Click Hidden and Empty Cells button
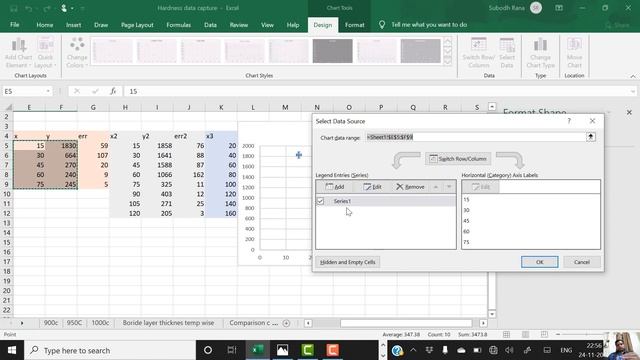This screenshot has height=360, width=640. point(347,262)
